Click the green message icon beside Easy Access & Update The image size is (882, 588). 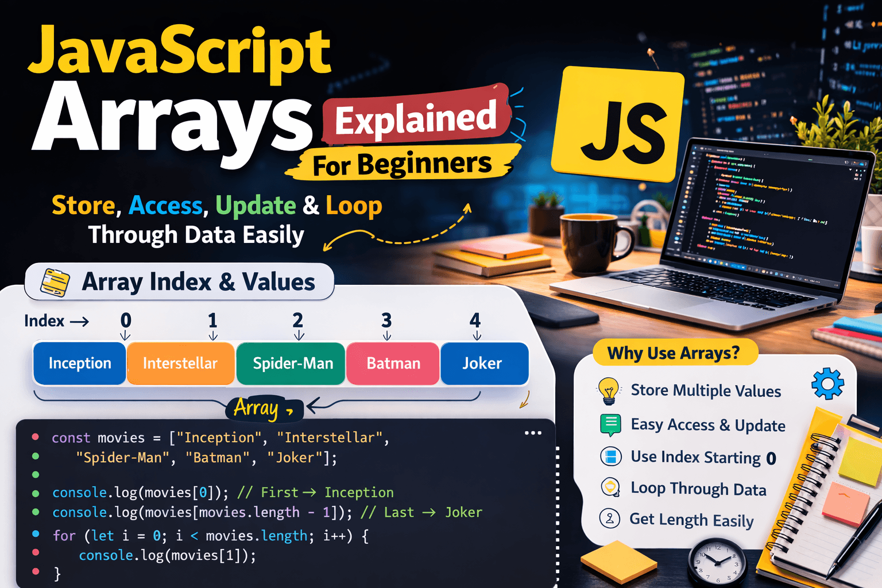pos(610,425)
